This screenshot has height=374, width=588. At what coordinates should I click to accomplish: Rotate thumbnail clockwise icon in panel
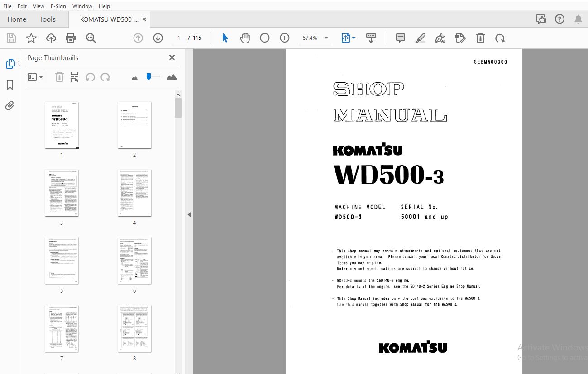pos(105,77)
